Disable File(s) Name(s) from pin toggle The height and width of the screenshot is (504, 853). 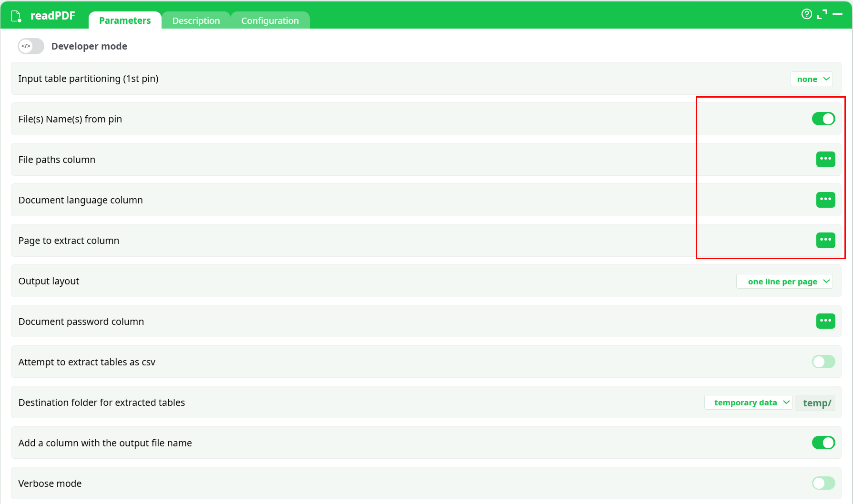(823, 119)
